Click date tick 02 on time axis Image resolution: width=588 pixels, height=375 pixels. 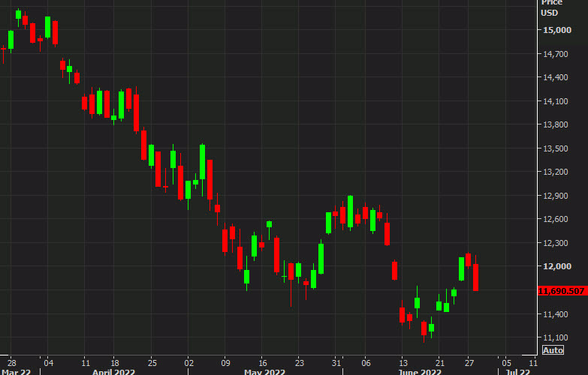coord(188,363)
